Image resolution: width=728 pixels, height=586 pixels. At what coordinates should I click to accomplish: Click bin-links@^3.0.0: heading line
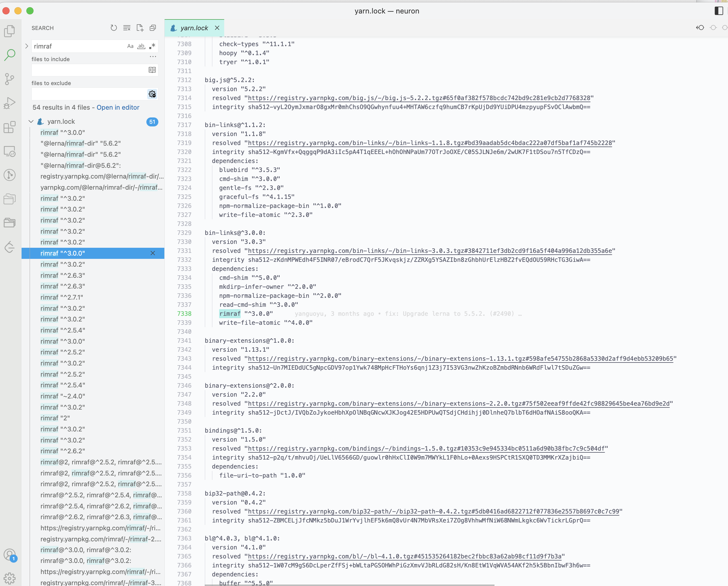click(235, 233)
